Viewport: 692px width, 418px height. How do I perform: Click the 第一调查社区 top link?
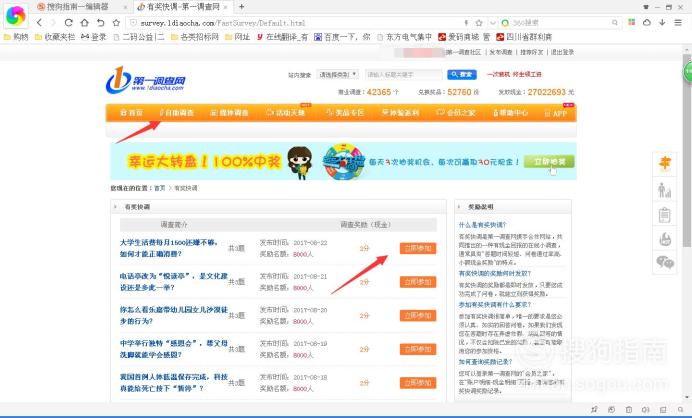click(463, 52)
